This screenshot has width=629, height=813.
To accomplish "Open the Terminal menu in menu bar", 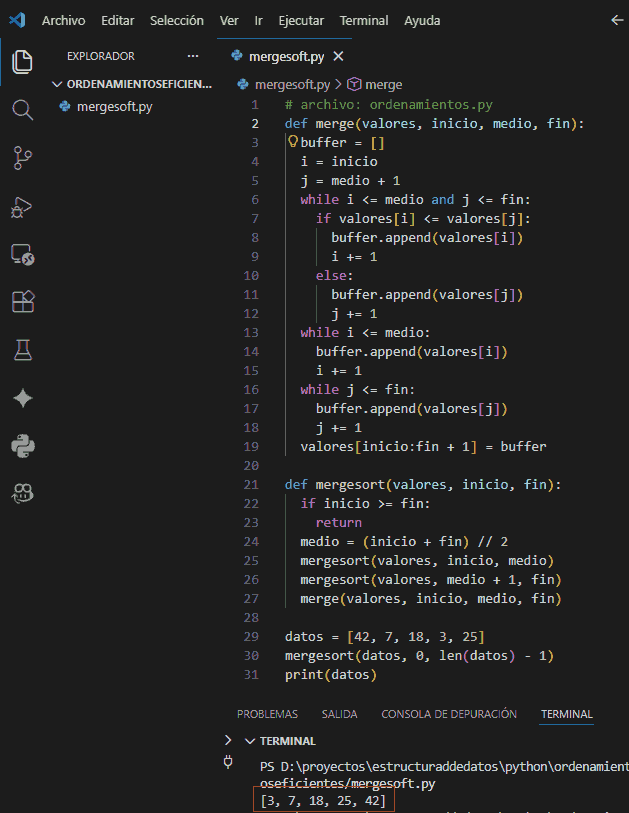I will click(364, 21).
